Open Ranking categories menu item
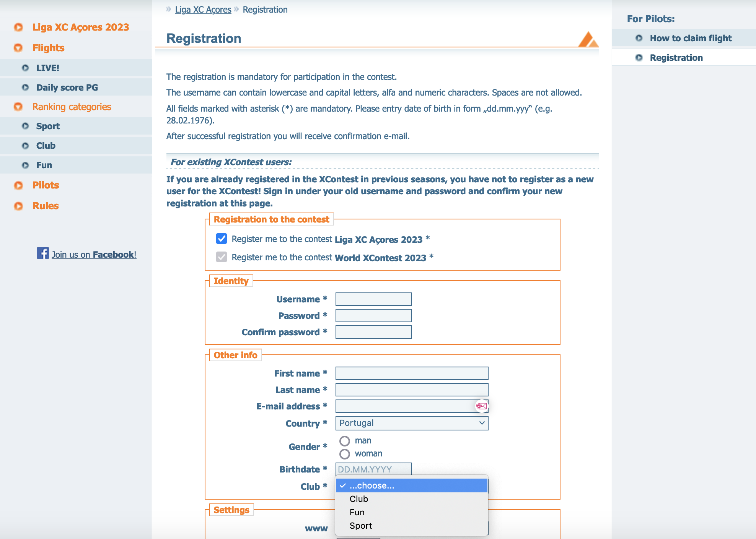Screen dimensions: 756x539 [x=72, y=107]
